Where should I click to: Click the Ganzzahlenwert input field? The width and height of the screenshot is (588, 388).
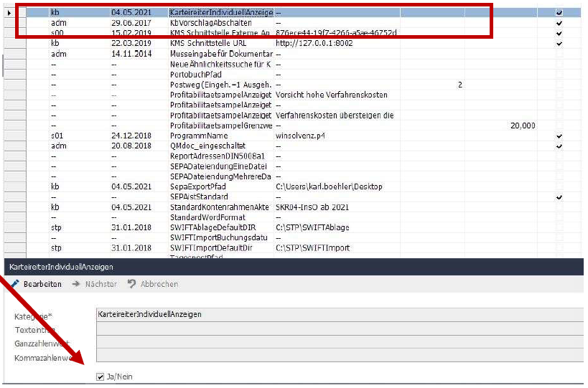(340, 342)
